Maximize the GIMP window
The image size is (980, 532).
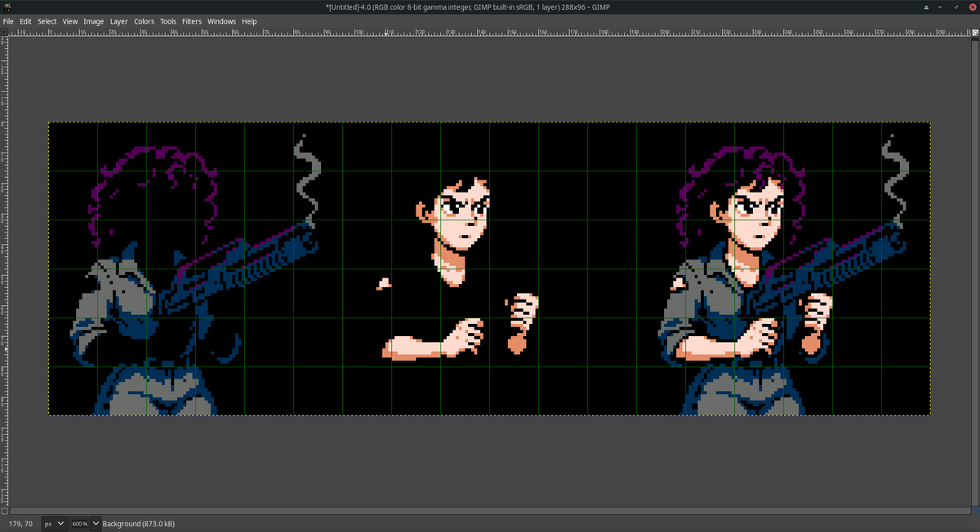956,7
